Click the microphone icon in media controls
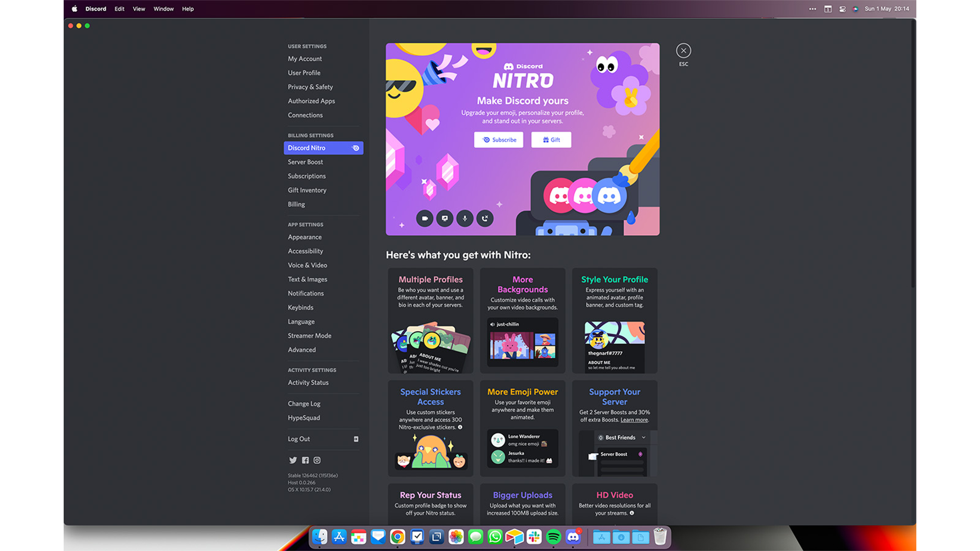 pyautogui.click(x=464, y=218)
